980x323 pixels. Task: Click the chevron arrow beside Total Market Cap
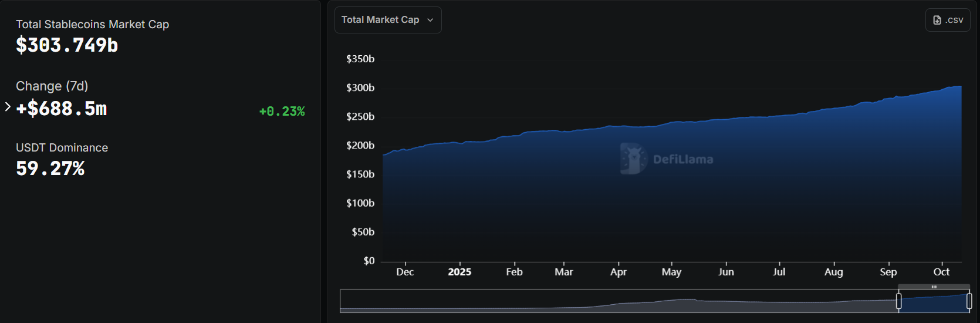(430, 20)
